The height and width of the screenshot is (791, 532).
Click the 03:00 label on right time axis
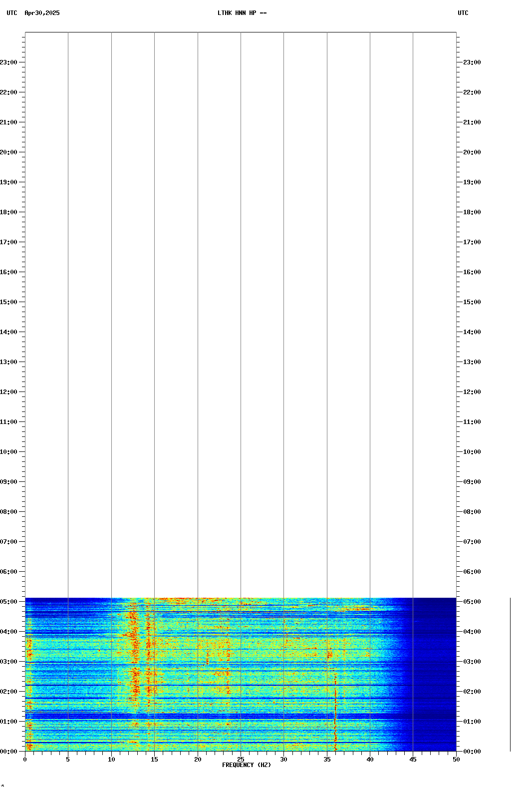point(472,662)
